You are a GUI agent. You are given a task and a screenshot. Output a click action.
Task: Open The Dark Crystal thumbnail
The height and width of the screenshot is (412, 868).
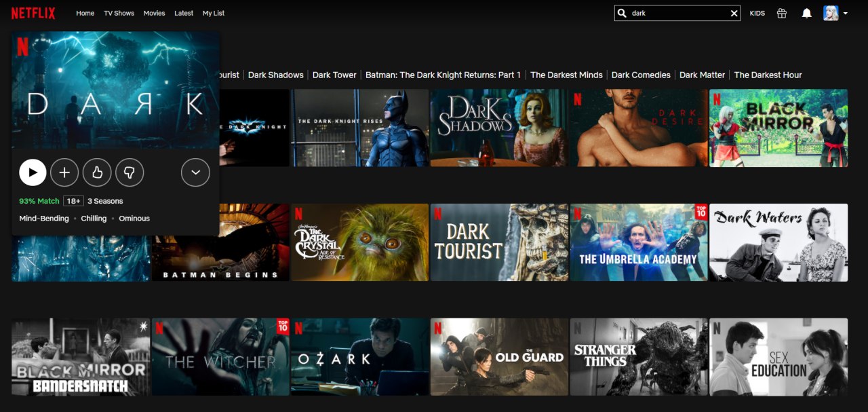(x=359, y=242)
